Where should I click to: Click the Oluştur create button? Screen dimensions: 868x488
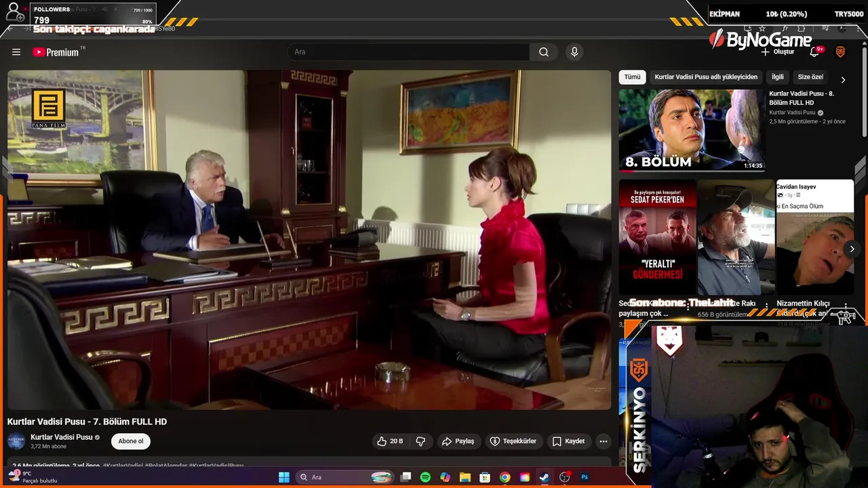[x=778, y=52]
